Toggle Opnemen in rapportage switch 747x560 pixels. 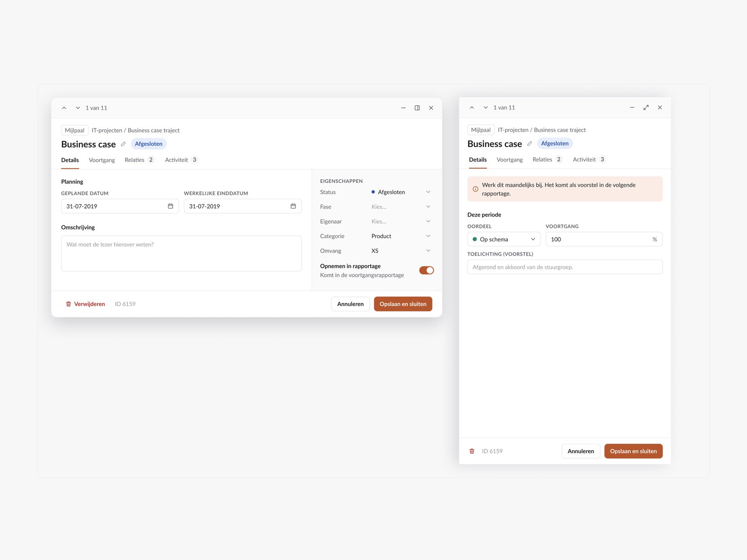pyautogui.click(x=426, y=270)
